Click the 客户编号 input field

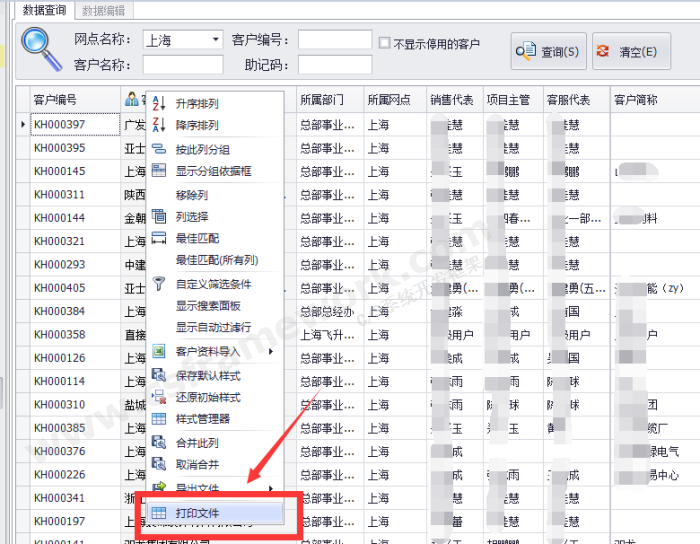click(334, 41)
